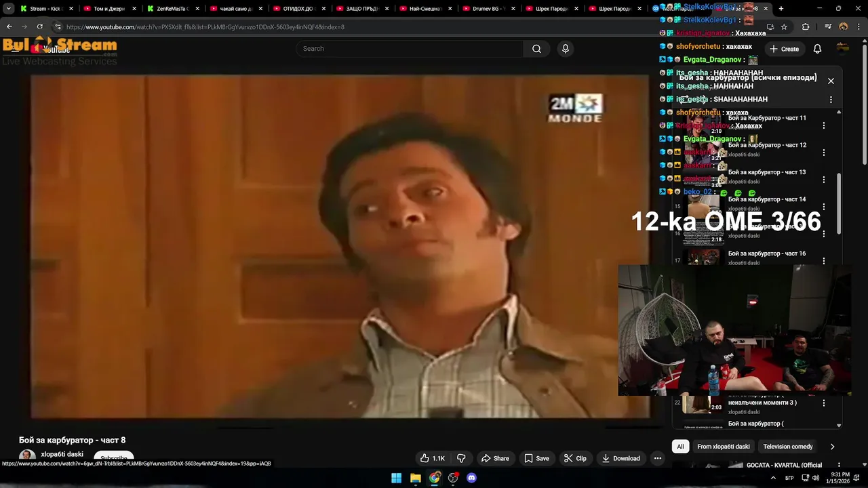Viewport: 868px width, 488px height.
Task: Click the playlist scrollbar
Action: [839, 203]
